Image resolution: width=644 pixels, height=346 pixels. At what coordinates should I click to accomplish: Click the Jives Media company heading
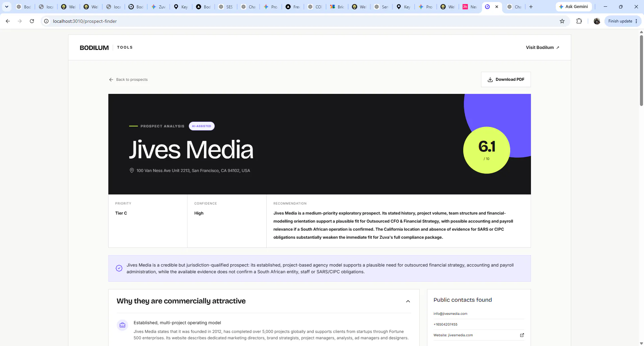[191, 150]
